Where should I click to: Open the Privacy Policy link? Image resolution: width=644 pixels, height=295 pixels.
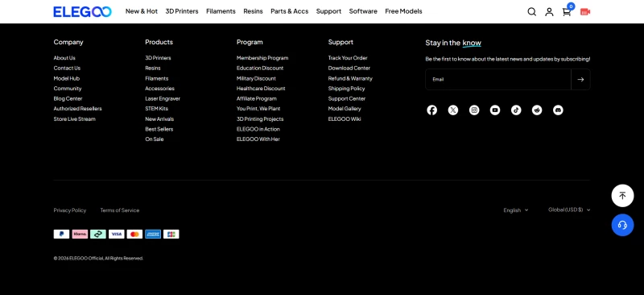click(70, 210)
